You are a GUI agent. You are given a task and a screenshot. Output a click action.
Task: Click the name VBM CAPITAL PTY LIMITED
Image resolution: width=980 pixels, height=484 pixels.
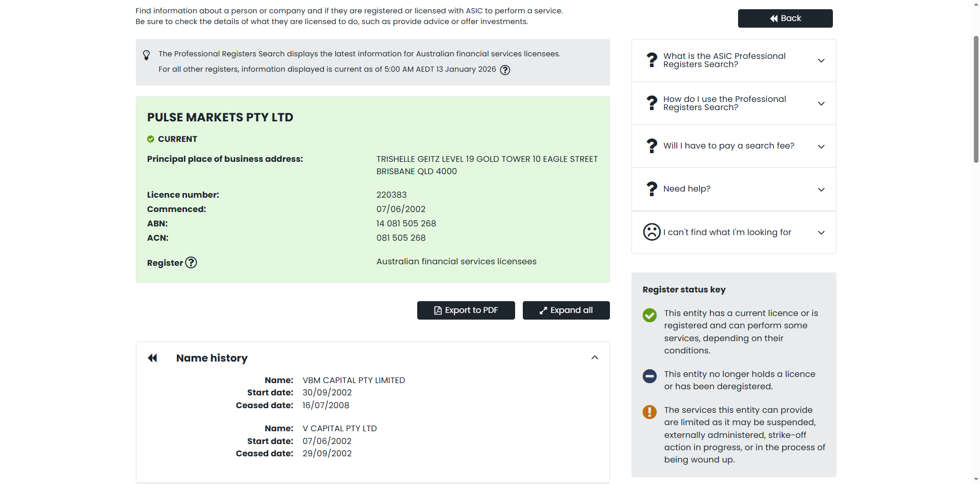354,381
